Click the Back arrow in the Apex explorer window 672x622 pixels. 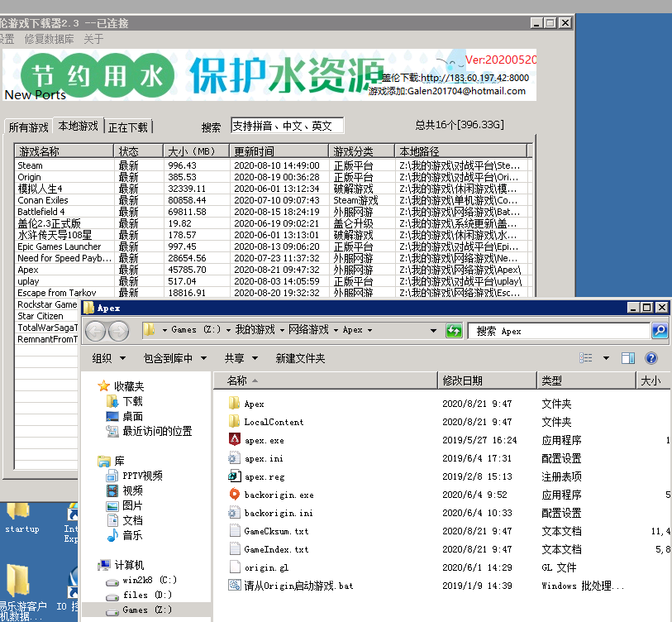(95, 331)
